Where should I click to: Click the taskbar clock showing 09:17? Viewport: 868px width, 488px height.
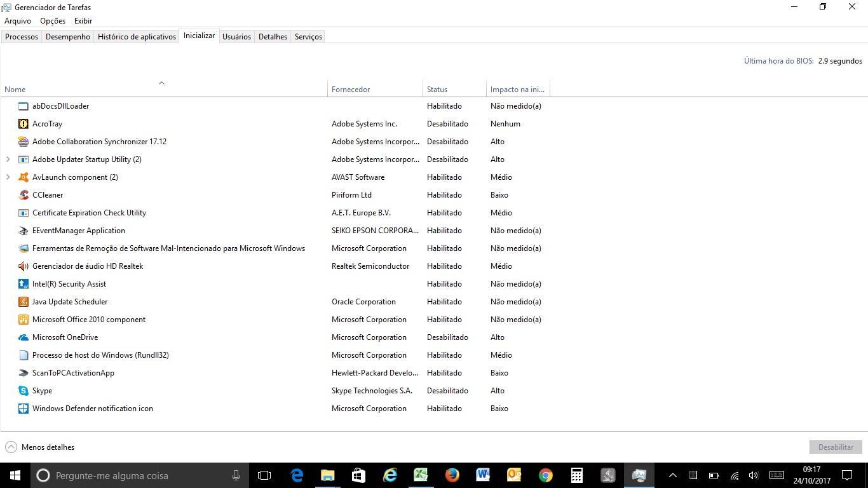pyautogui.click(x=811, y=475)
